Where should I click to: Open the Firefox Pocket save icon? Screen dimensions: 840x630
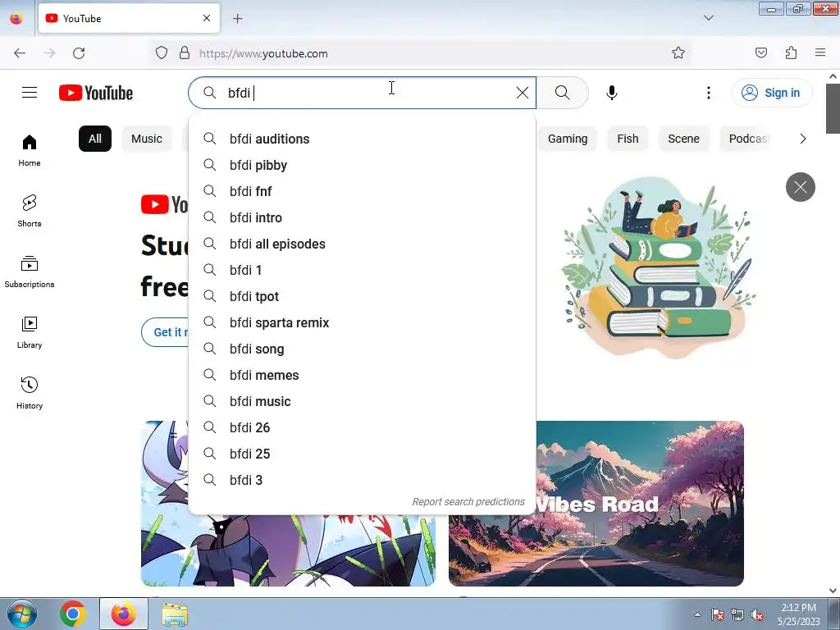coord(760,52)
